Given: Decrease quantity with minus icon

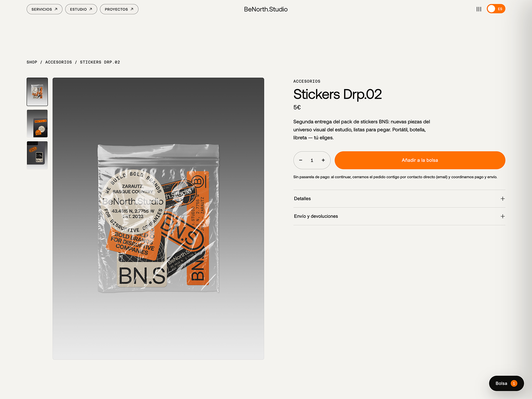Looking at the screenshot, I should point(301,160).
